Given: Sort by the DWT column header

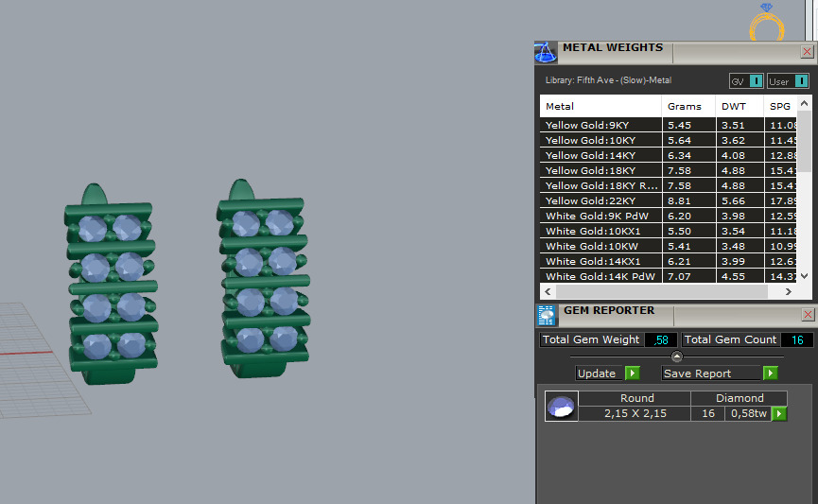Looking at the screenshot, I should click(740, 107).
